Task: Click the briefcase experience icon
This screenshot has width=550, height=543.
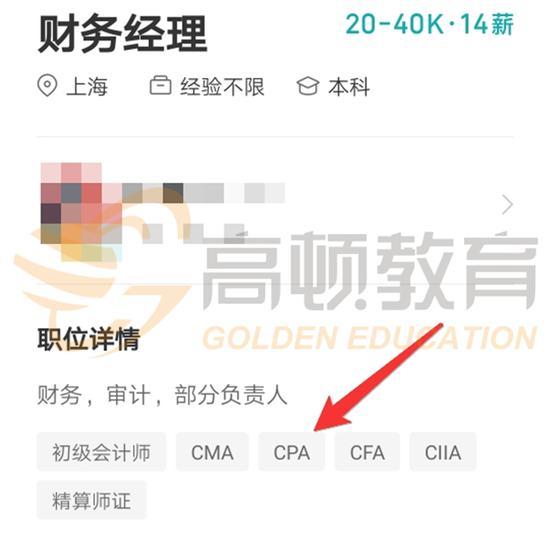Action: [161, 85]
